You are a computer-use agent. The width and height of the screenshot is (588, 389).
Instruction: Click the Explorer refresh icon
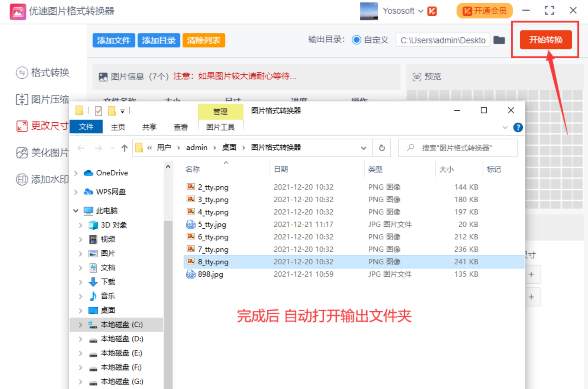coord(382,148)
